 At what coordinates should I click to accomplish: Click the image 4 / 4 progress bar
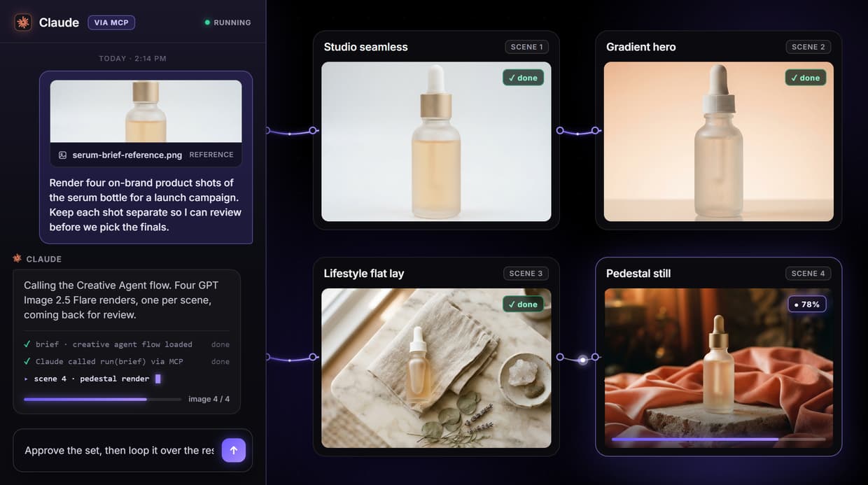click(x=102, y=399)
